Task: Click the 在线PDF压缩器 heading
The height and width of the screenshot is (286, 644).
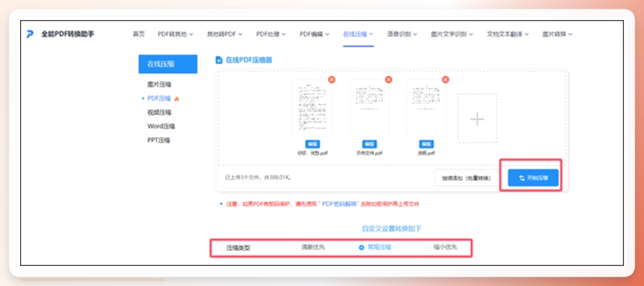Action: [249, 60]
